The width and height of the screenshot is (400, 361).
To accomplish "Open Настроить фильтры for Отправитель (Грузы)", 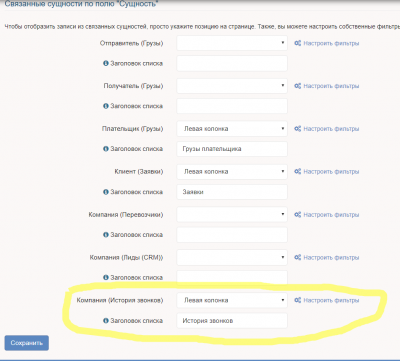I will [x=327, y=43].
